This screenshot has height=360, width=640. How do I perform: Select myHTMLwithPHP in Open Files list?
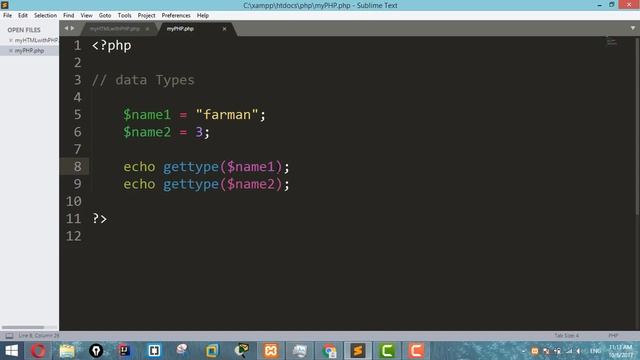tap(36, 40)
